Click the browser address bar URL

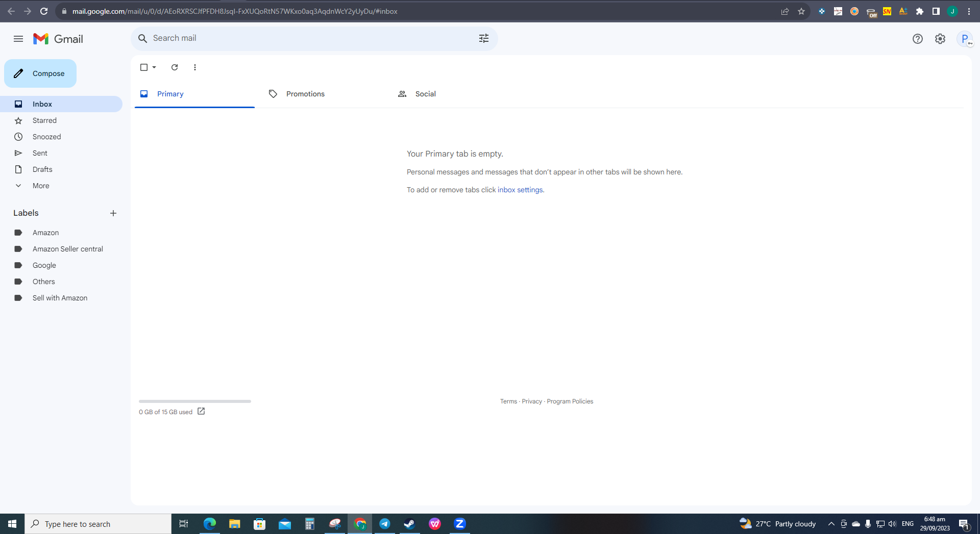[x=235, y=11]
